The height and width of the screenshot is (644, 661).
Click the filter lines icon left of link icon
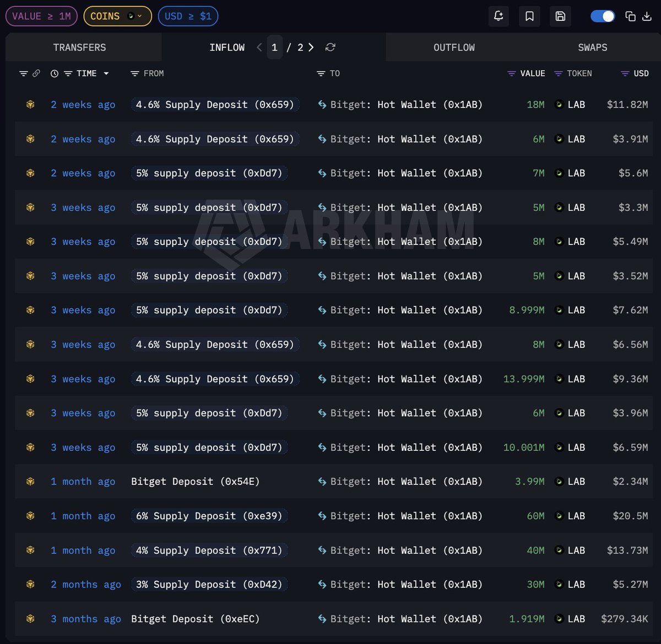coord(24,73)
